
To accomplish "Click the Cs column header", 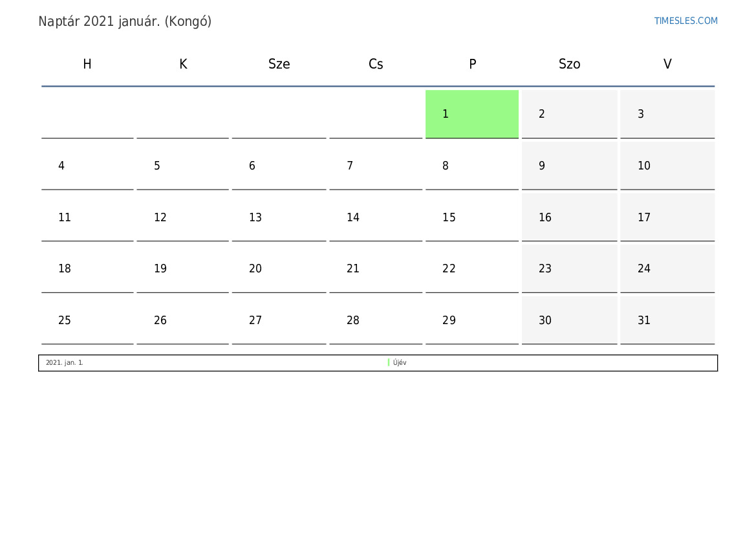I will 376,64.
